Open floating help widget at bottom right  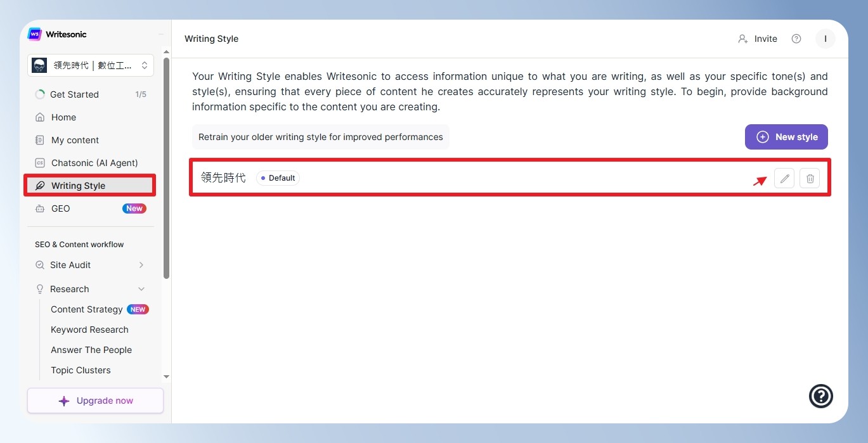821,396
